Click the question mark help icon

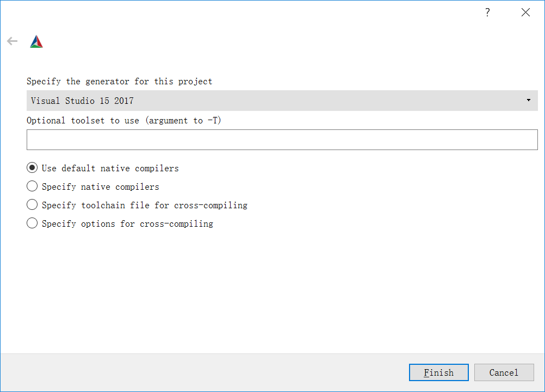coord(487,13)
